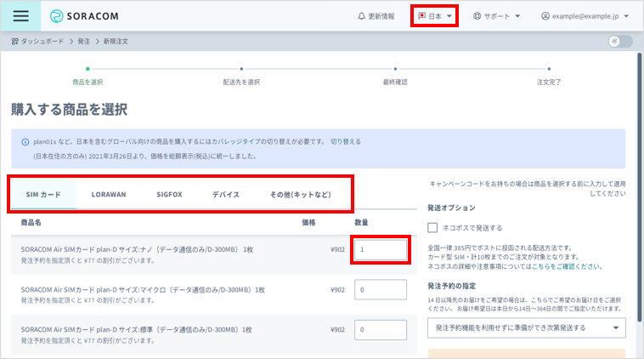Open the hamburger main menu
The width and height of the screenshot is (644, 359).
20,16
